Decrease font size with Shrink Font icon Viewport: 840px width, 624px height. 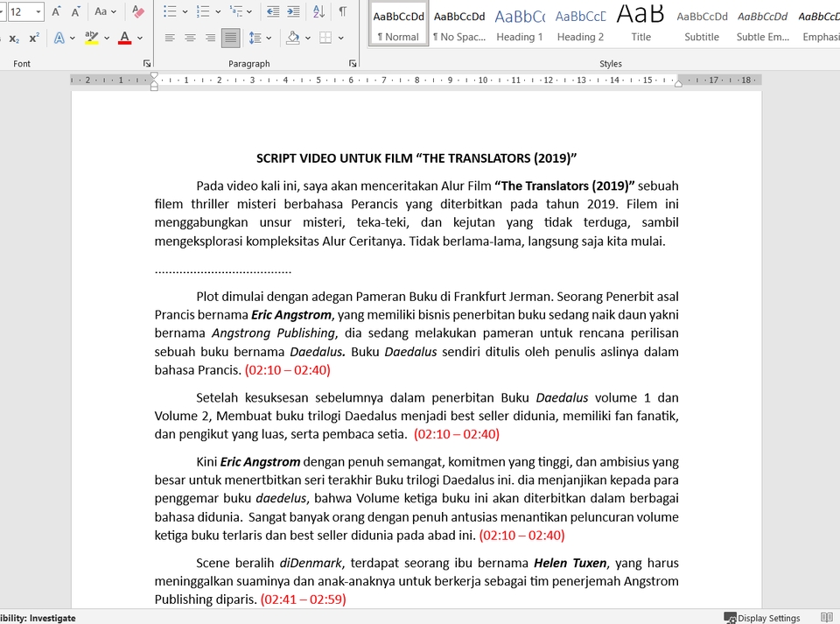point(75,11)
